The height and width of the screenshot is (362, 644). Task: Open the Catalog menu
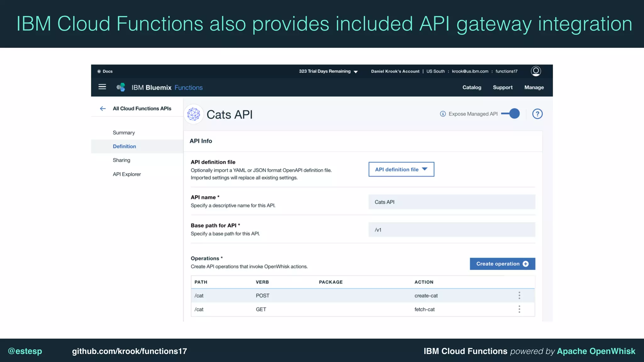coord(472,87)
